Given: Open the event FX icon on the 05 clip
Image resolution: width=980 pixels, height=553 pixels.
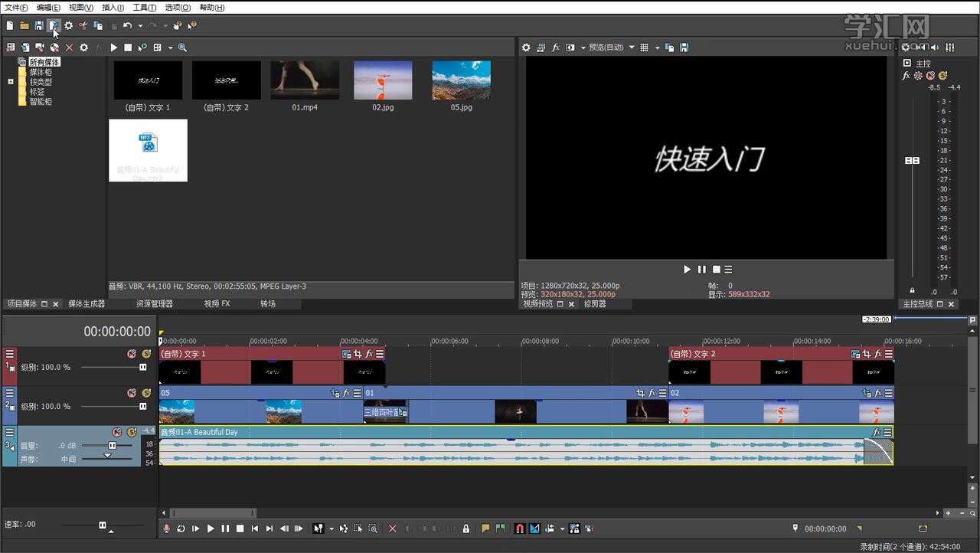Looking at the screenshot, I should tap(346, 393).
